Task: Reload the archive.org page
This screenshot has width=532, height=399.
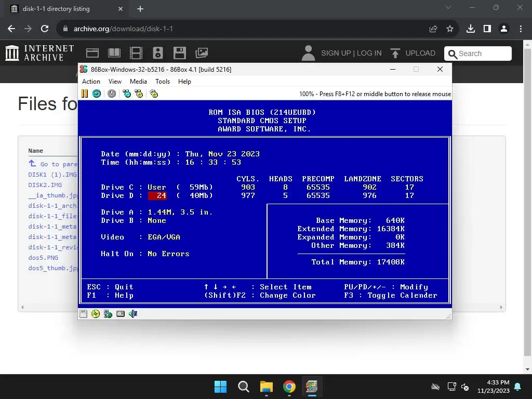Action: coord(45,29)
